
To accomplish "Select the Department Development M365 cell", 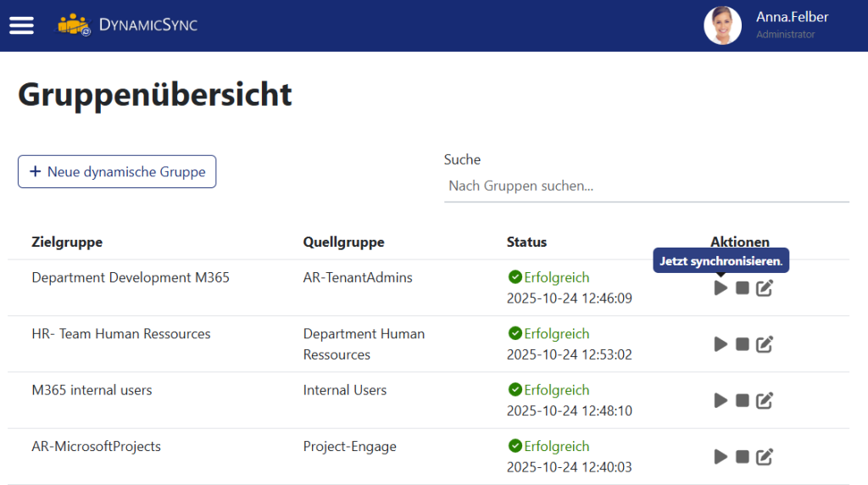I will click(x=131, y=277).
